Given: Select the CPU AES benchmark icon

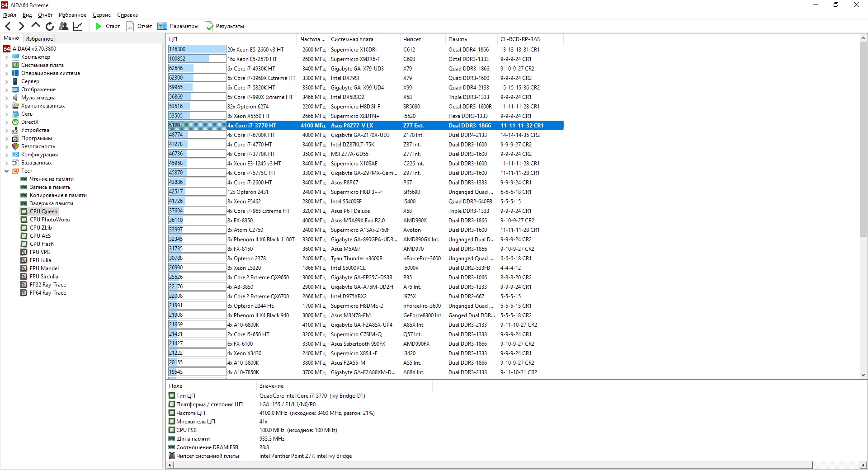Looking at the screenshot, I should click(24, 236).
